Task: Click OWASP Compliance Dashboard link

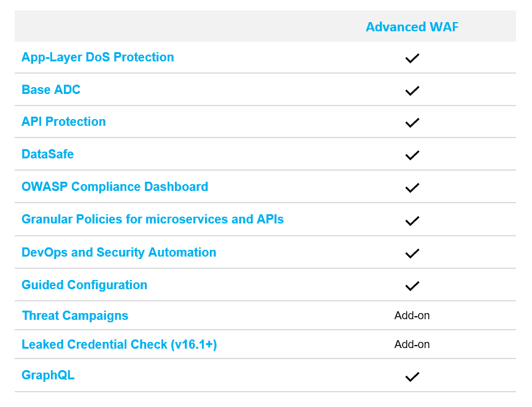Action: coord(115,187)
